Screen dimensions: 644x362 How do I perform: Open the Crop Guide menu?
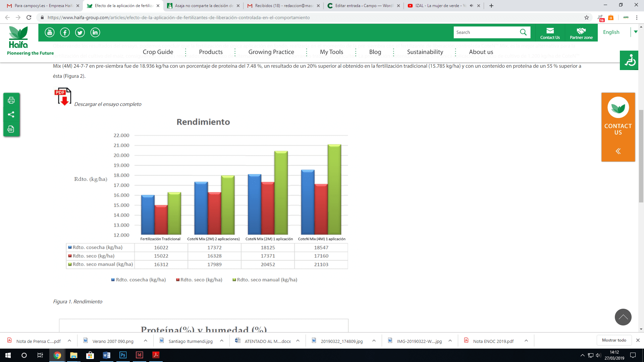pyautogui.click(x=158, y=52)
